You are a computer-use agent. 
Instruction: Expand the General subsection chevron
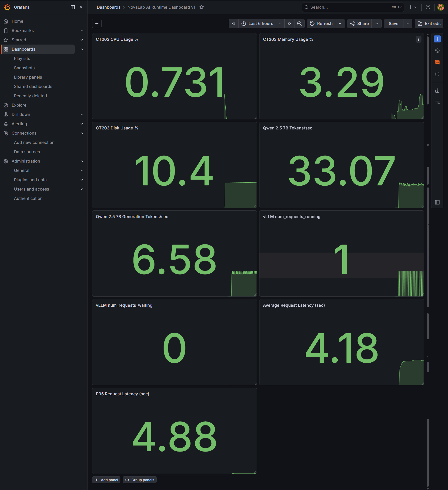click(x=82, y=170)
